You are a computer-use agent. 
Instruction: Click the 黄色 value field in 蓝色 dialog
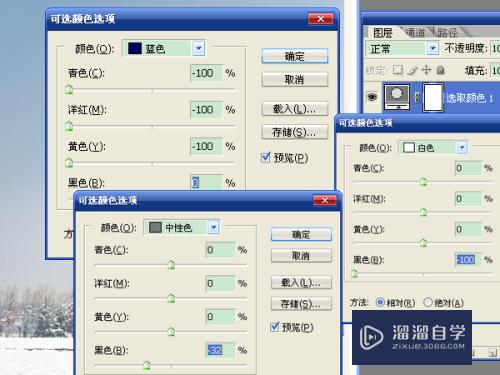pos(206,146)
